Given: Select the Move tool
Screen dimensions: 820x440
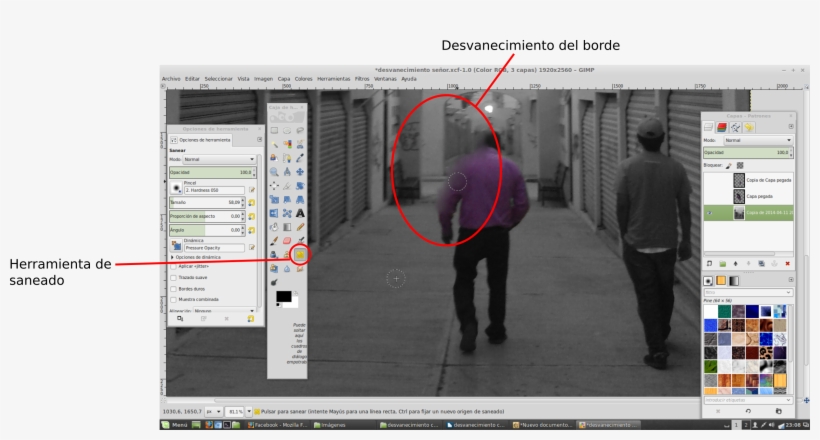Looking at the screenshot, I should [300, 172].
